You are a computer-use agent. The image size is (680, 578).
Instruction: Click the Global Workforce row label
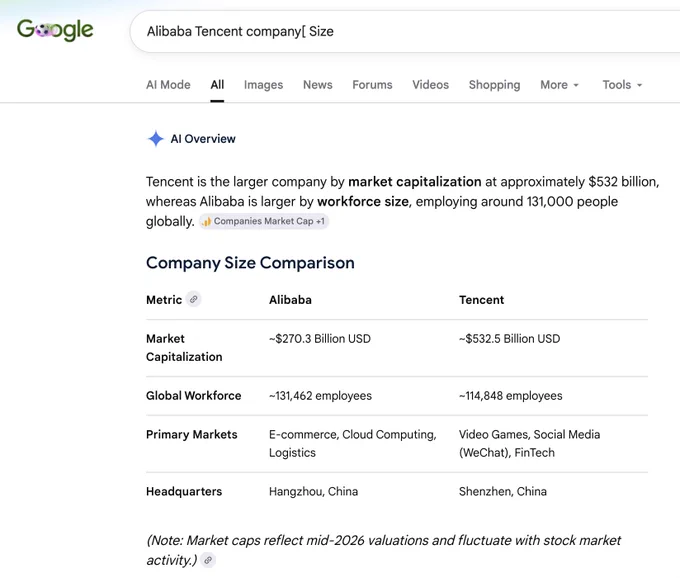coord(193,395)
